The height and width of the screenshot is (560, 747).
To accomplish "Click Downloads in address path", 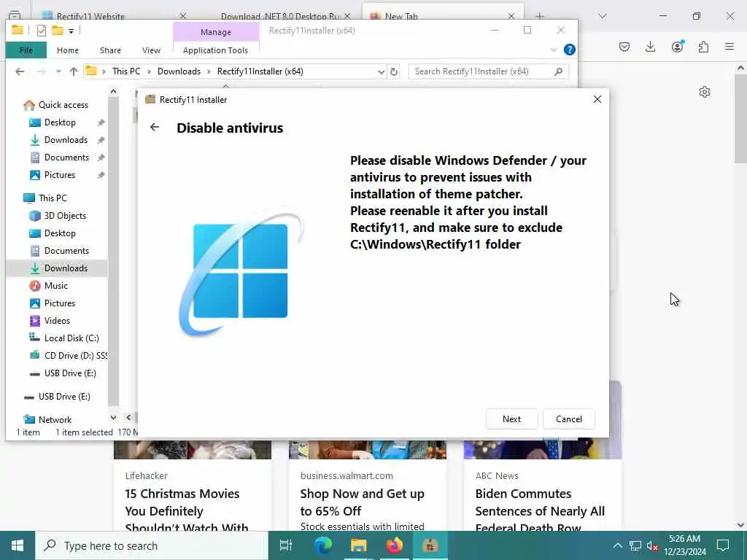I will (x=179, y=71).
